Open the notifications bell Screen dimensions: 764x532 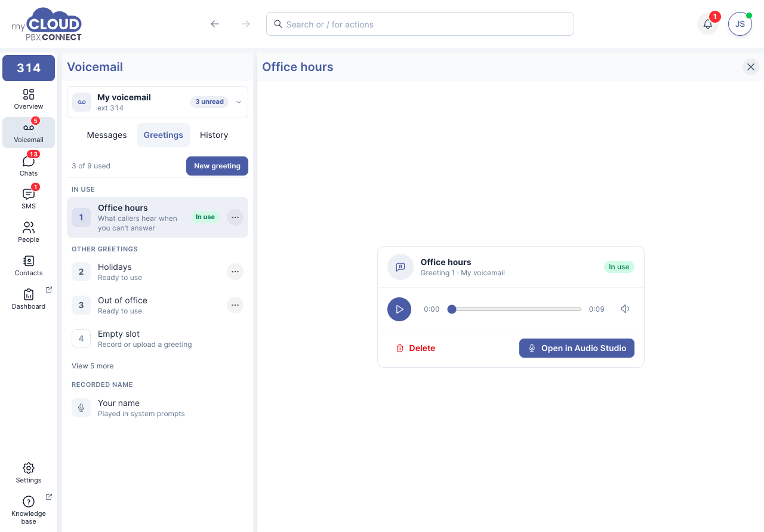[x=708, y=24]
